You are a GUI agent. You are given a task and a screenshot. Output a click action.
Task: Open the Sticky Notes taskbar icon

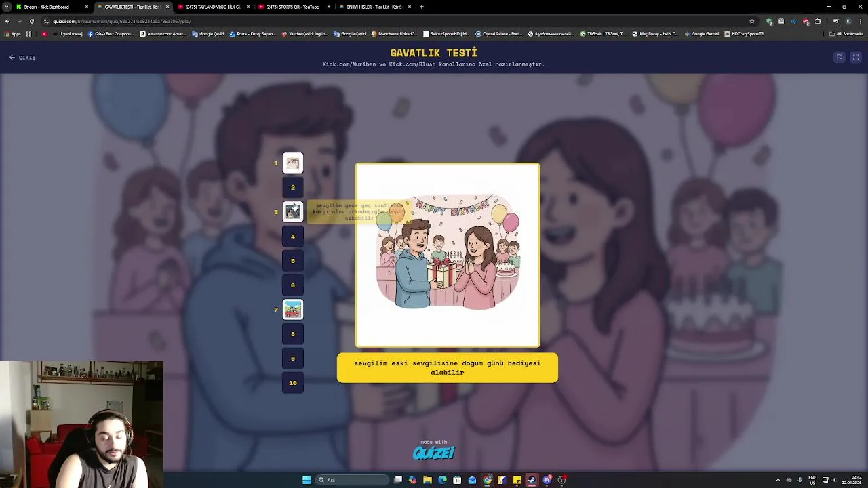click(517, 480)
